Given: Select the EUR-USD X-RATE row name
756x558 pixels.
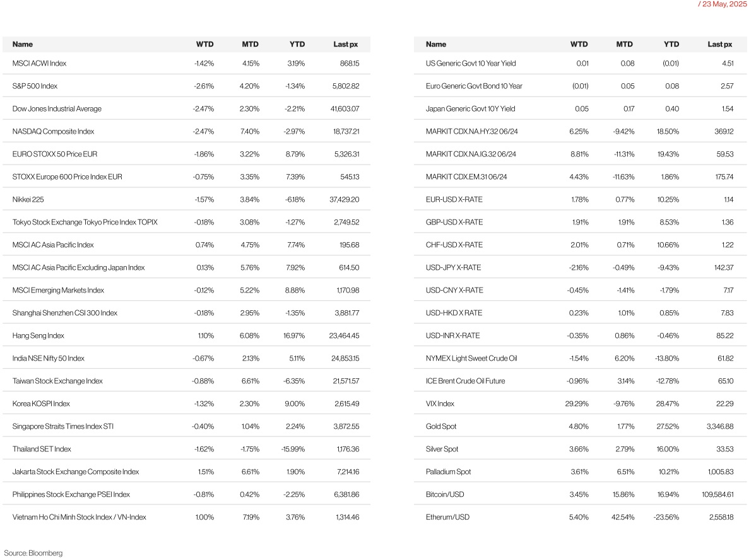Looking at the screenshot, I should point(454,199).
